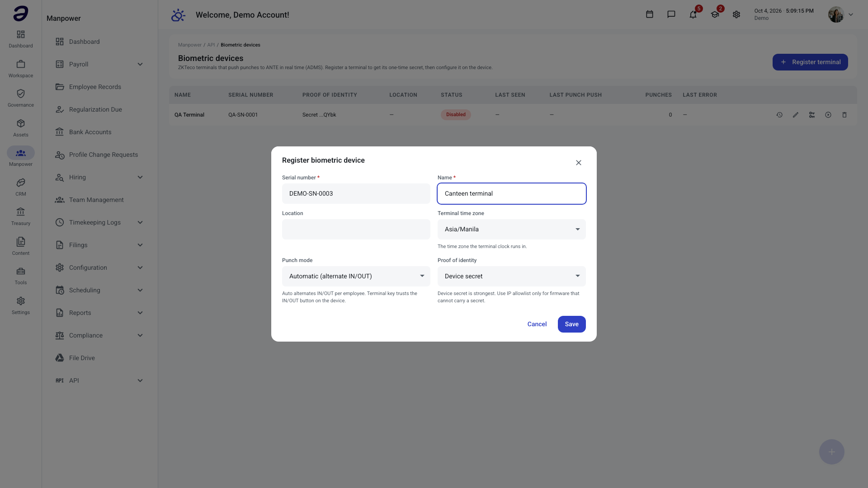This screenshot has height=488, width=868.
Task: Close the Register biometric device dialog
Action: tap(579, 163)
